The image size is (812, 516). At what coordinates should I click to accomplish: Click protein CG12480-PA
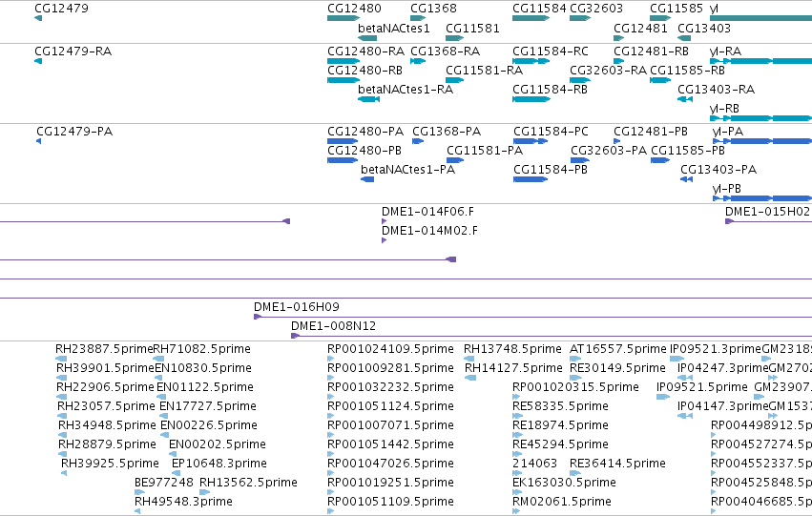coord(365,132)
